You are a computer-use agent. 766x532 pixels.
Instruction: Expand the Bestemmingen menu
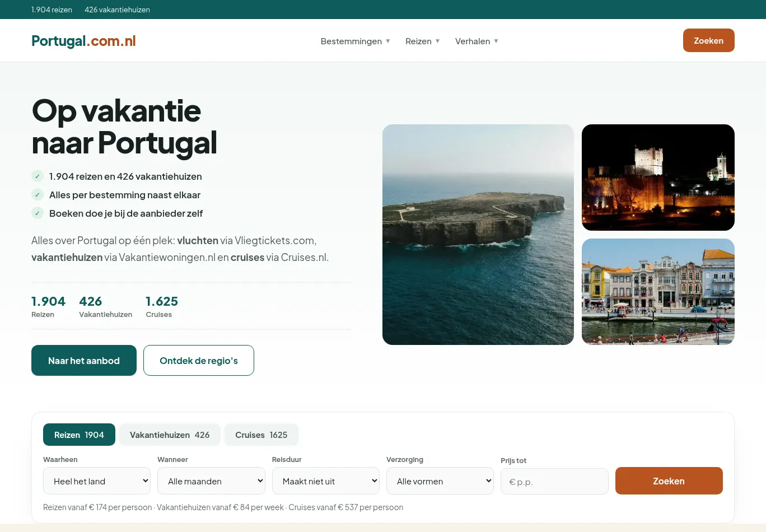click(x=355, y=41)
